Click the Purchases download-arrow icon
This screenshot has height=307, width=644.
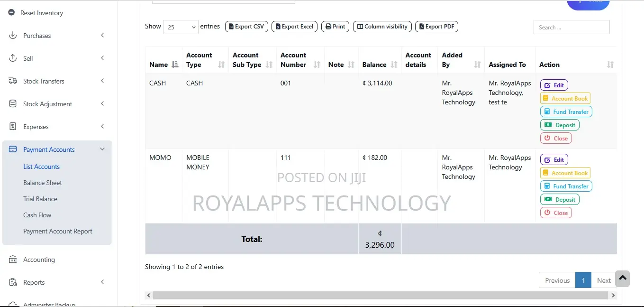13,36
